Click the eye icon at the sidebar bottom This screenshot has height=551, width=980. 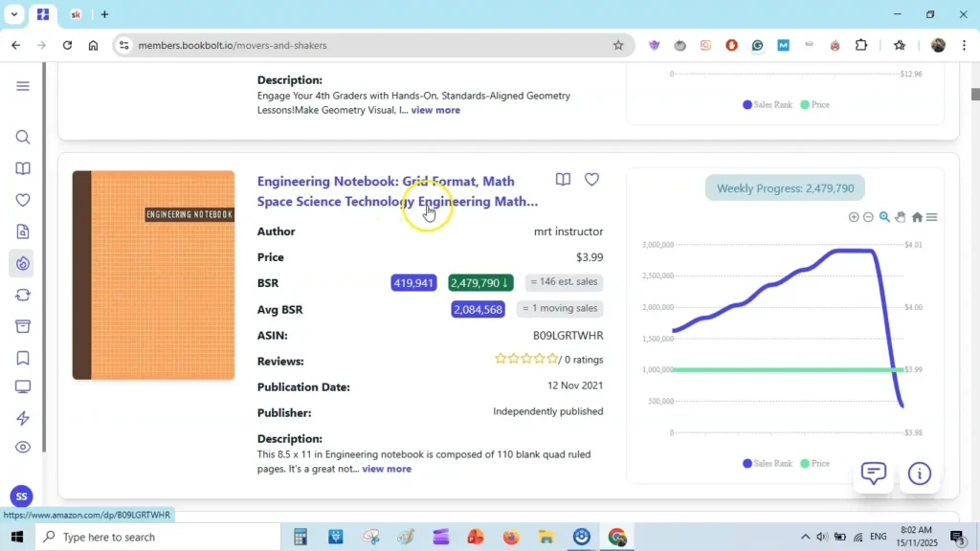[x=23, y=447]
